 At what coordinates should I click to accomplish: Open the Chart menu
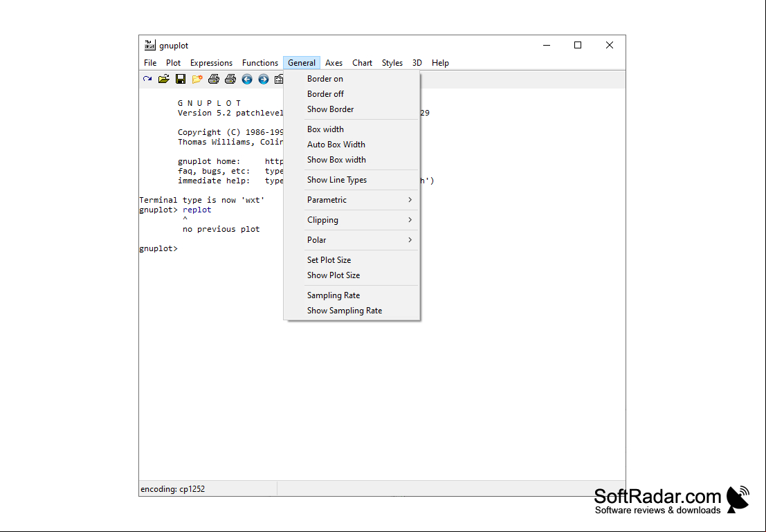[362, 63]
